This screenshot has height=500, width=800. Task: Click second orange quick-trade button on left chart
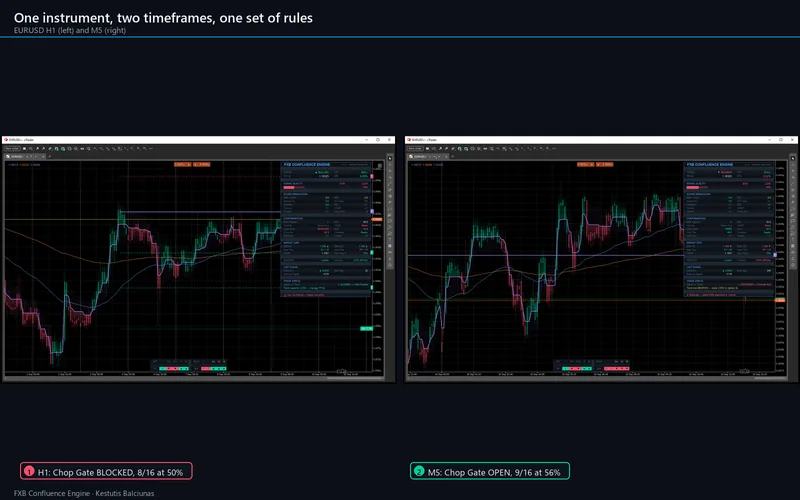click(202, 164)
